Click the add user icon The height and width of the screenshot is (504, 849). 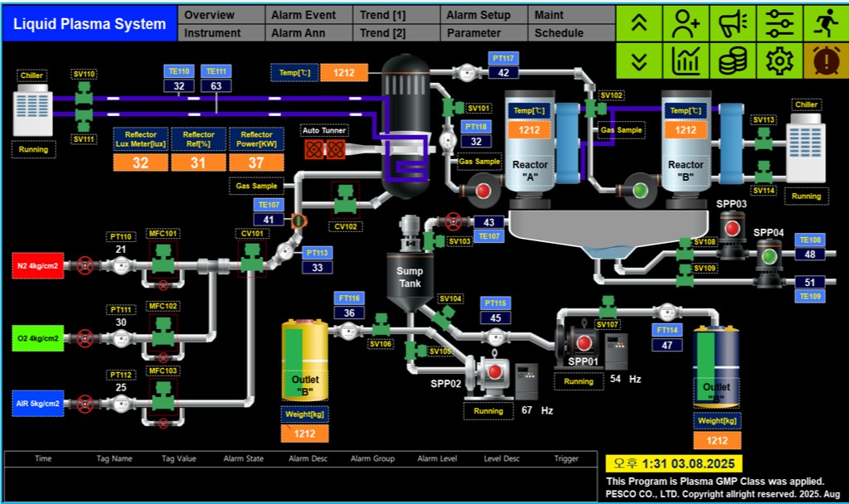click(x=686, y=24)
